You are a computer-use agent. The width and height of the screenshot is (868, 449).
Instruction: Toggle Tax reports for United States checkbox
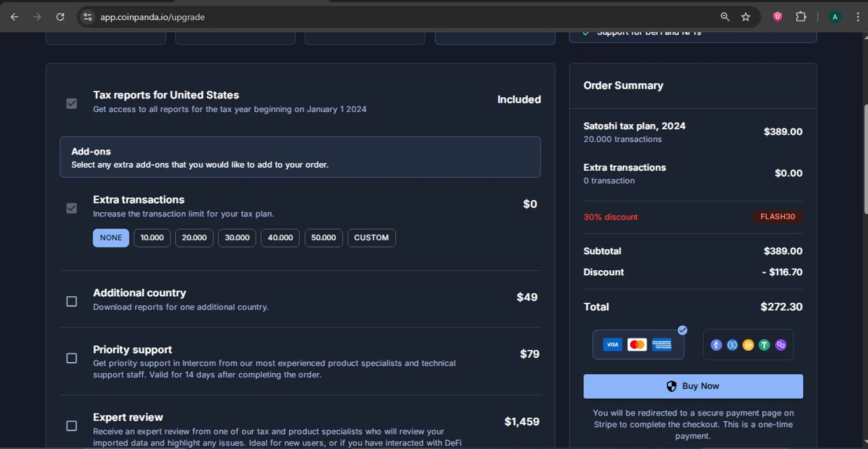72,104
